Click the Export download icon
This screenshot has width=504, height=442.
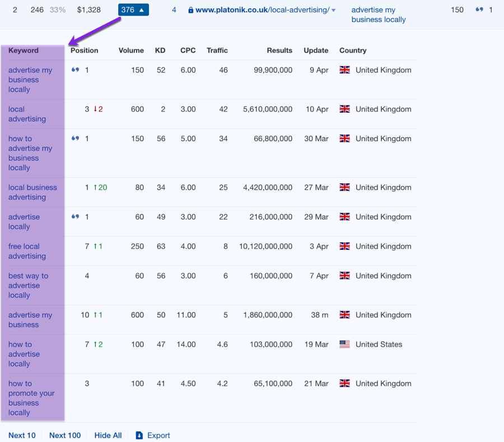[139, 435]
